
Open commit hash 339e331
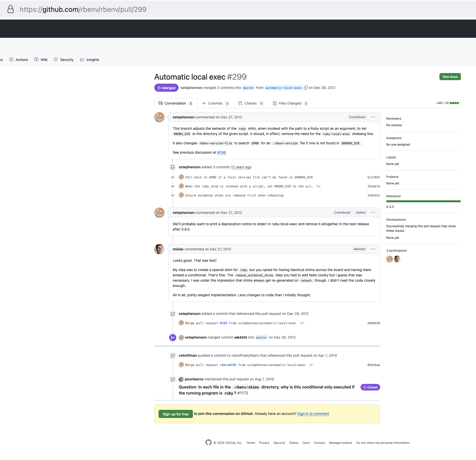(x=374, y=195)
